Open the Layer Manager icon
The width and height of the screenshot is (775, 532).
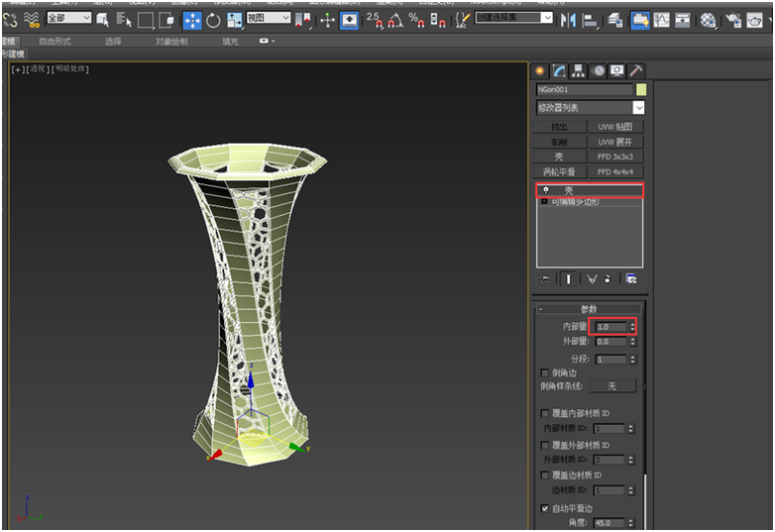click(614, 20)
